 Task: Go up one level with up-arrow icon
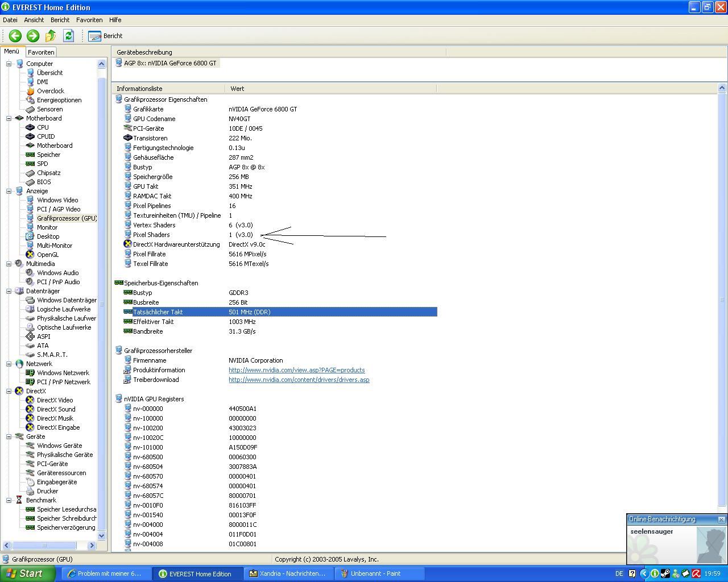pos(51,36)
